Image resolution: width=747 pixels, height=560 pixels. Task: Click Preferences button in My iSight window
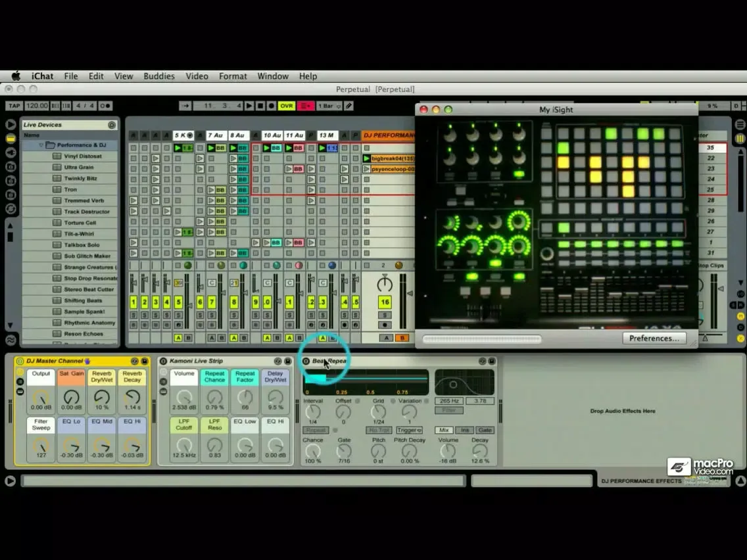[654, 338]
